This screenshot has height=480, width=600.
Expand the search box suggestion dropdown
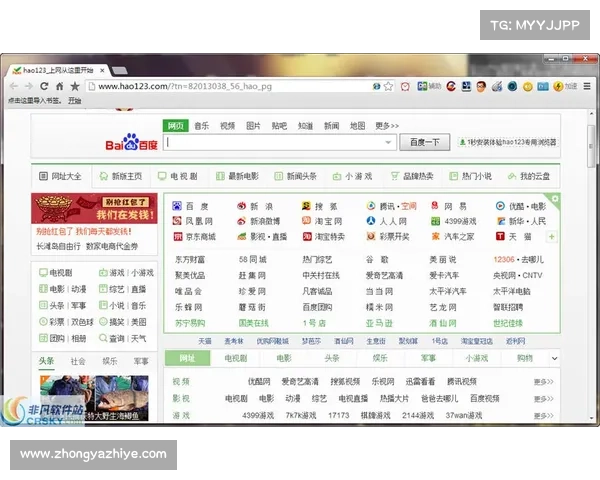point(388,142)
